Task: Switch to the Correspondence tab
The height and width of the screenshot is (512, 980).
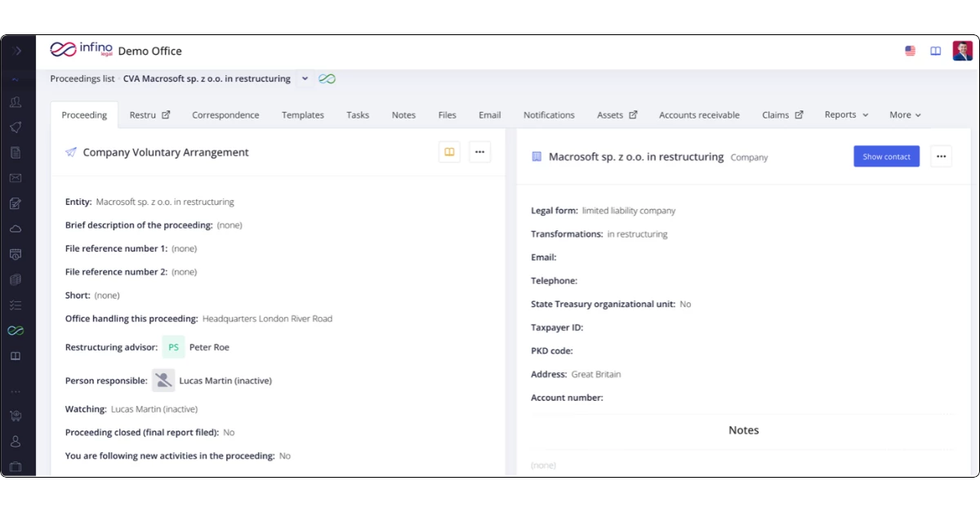Action: 225,115
